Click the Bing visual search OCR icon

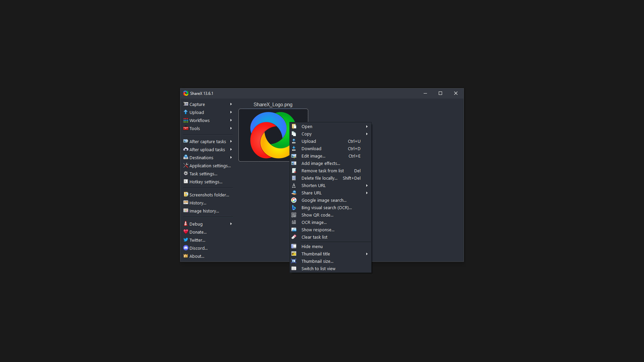[294, 207]
